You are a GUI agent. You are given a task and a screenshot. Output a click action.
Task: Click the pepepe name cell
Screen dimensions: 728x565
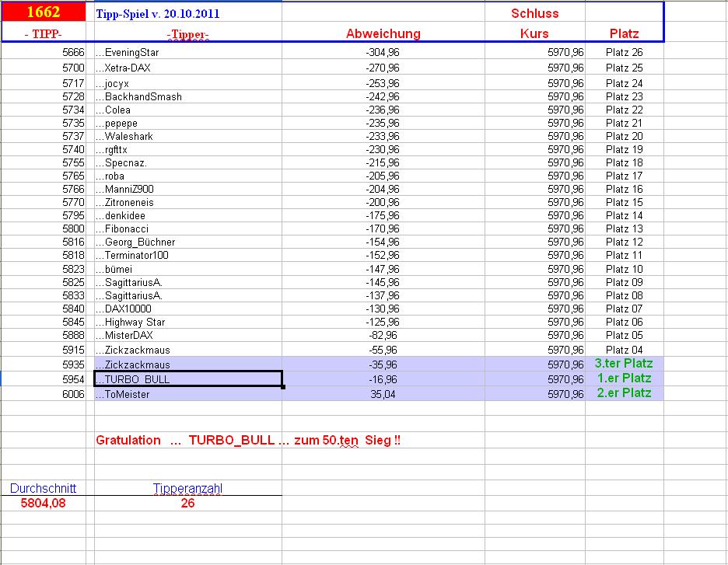coord(188,123)
